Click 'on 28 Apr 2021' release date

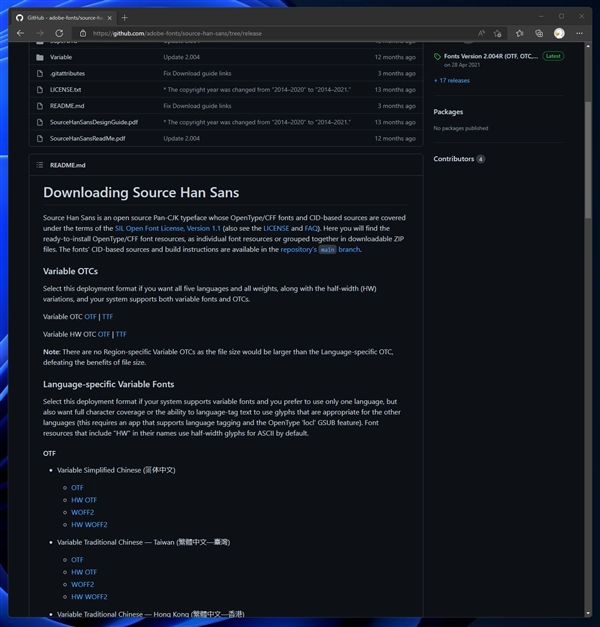click(462, 65)
